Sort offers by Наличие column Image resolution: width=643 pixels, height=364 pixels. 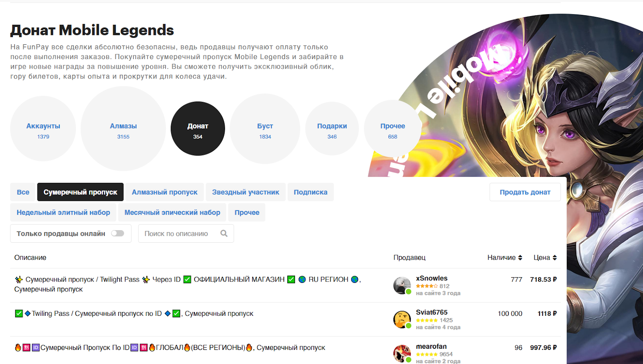coord(505,258)
